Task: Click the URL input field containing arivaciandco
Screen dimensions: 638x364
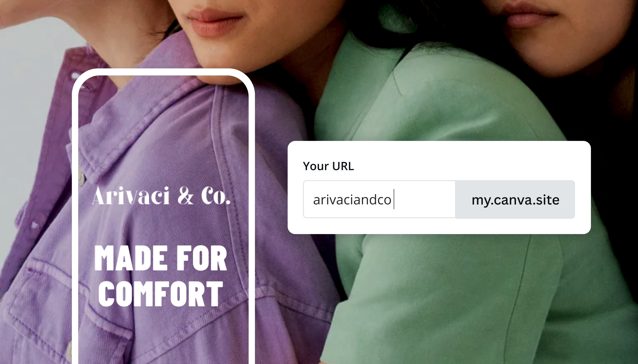Action: (x=379, y=199)
